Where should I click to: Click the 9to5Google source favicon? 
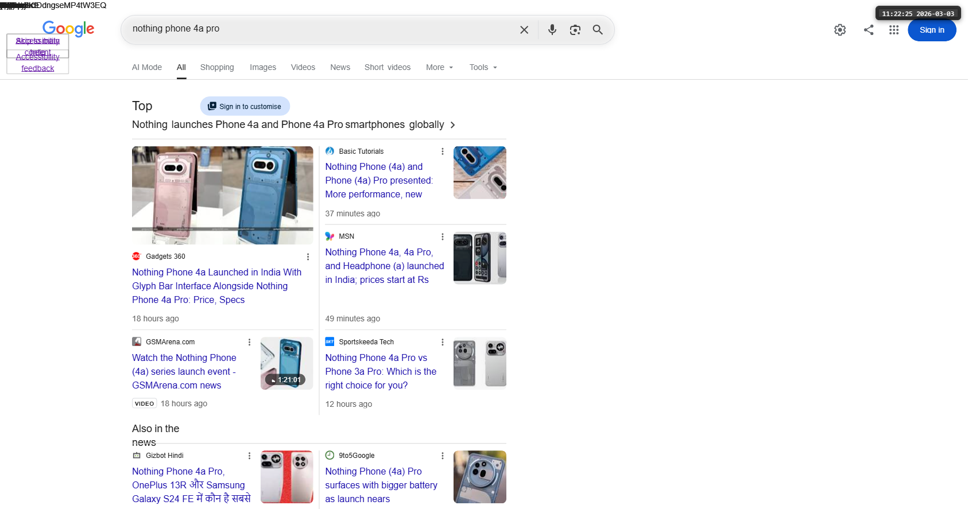pos(330,456)
